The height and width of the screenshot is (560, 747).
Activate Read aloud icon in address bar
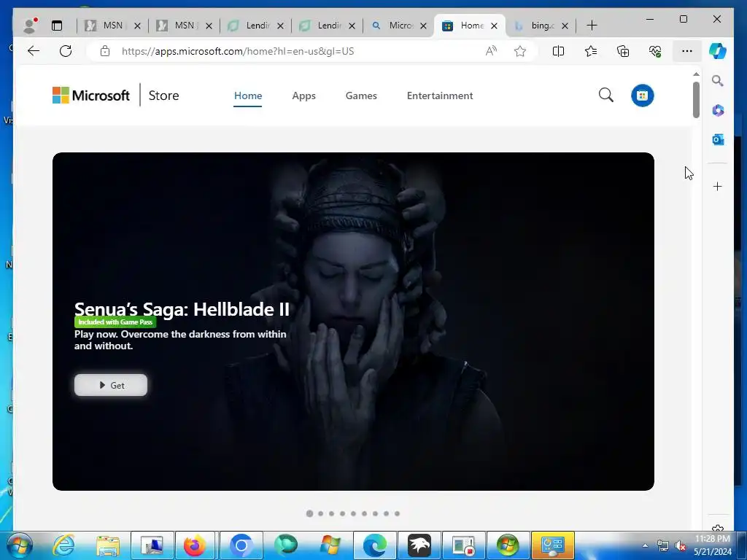491,51
